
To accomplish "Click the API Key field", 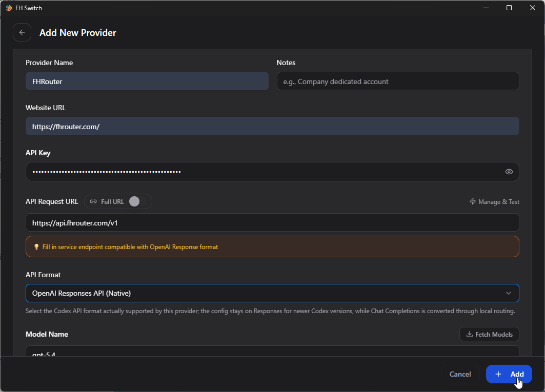I will 272,172.
